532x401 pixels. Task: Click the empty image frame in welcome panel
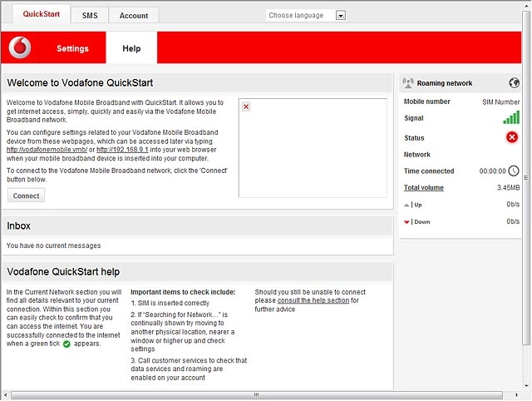313,148
